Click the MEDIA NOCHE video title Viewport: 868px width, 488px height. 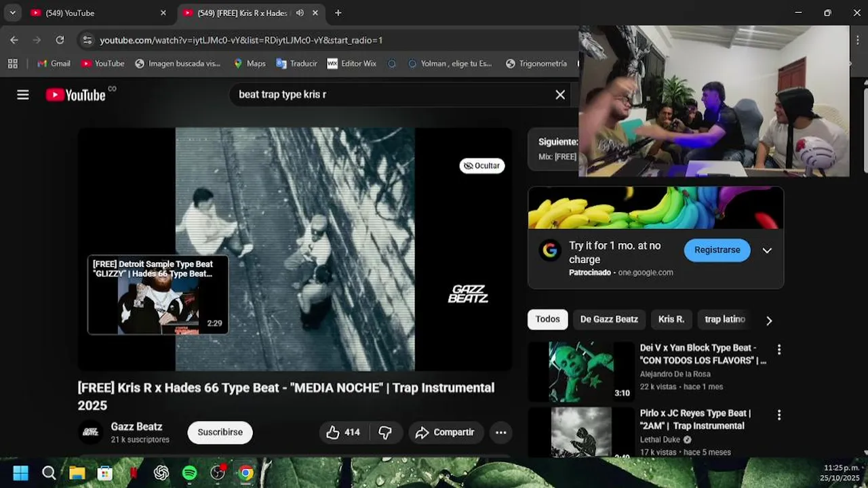286,396
